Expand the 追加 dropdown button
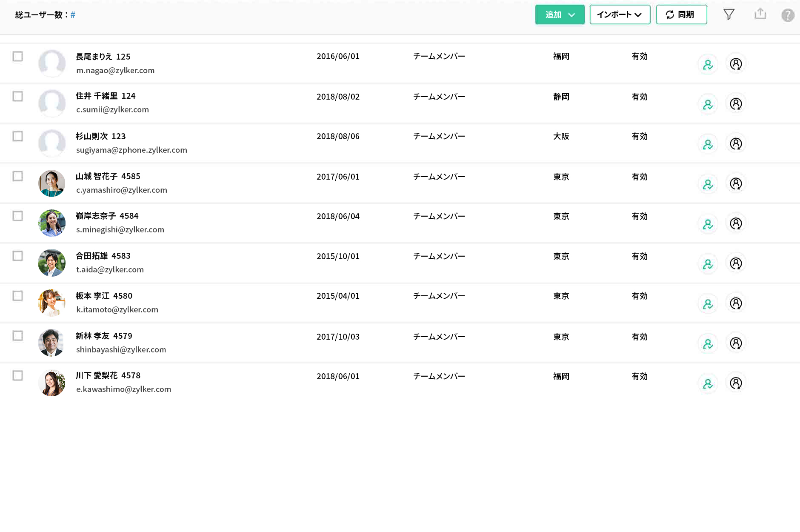800x532 pixels. 560,15
